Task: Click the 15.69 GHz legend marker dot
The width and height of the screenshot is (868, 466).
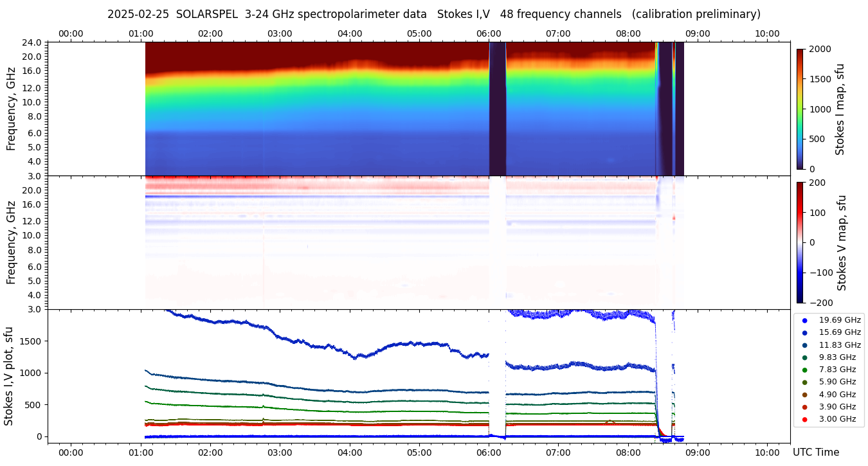Action: pyautogui.click(x=804, y=332)
